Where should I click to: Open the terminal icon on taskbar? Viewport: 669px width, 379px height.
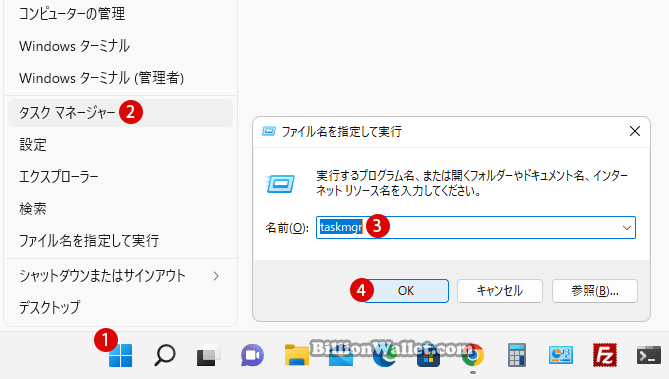click(649, 355)
